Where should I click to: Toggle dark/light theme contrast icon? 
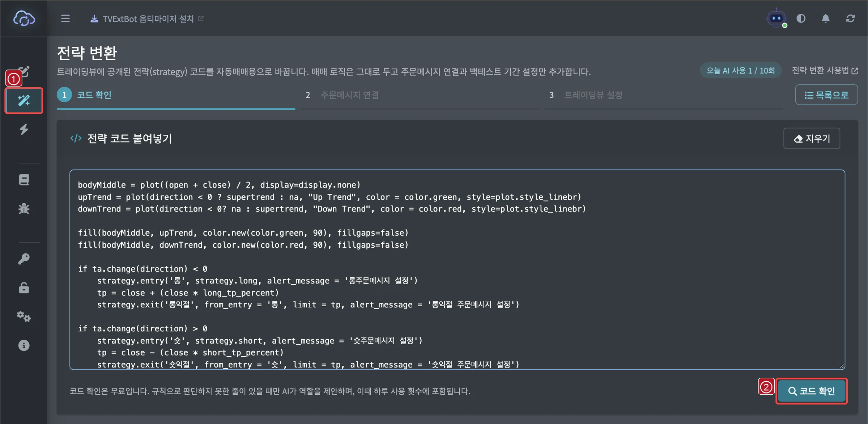coord(801,18)
